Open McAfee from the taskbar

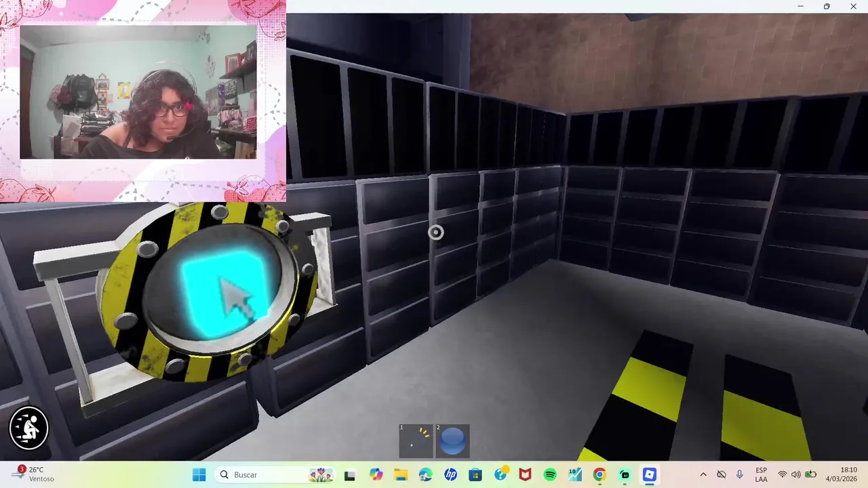click(x=525, y=474)
